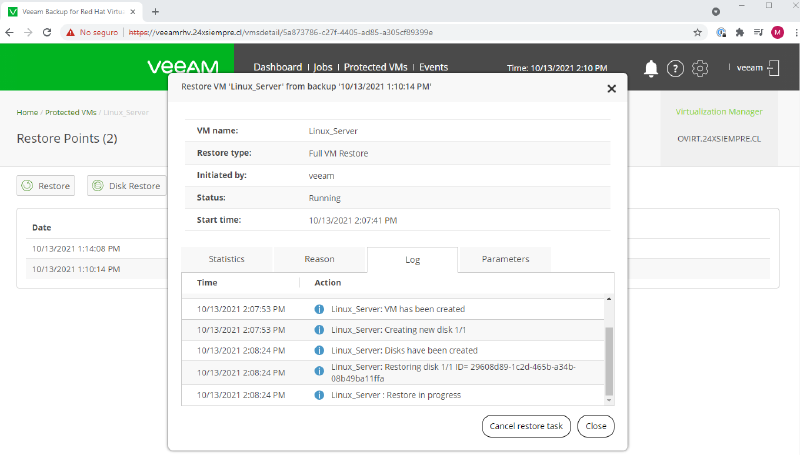This screenshot has width=800, height=455.
Task: Select the Log tab
Action: point(412,260)
